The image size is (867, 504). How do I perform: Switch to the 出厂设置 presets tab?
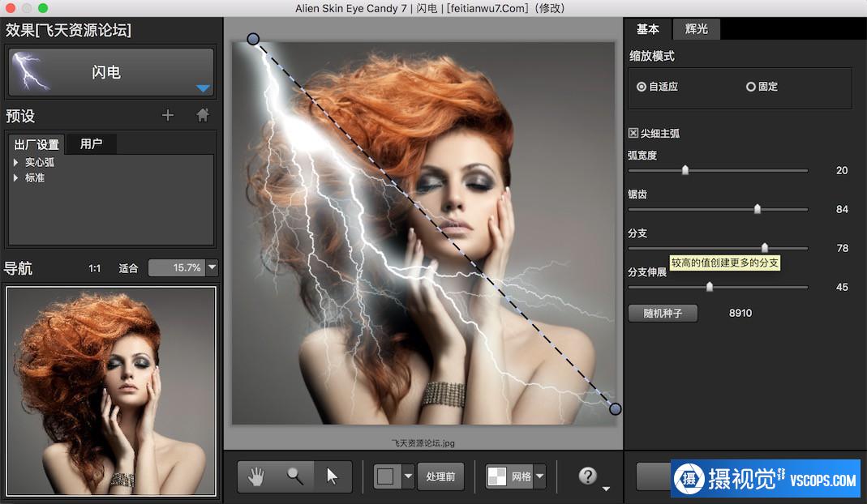click(36, 144)
